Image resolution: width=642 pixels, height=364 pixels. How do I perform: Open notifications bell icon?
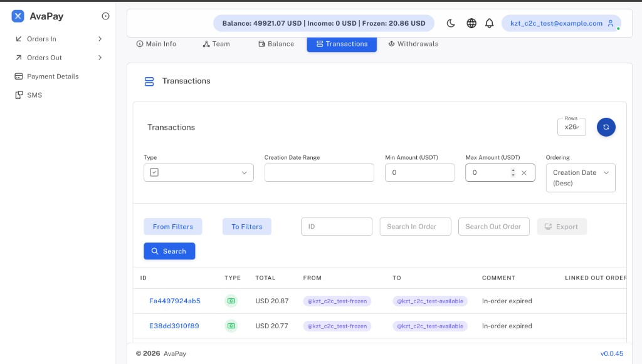489,23
